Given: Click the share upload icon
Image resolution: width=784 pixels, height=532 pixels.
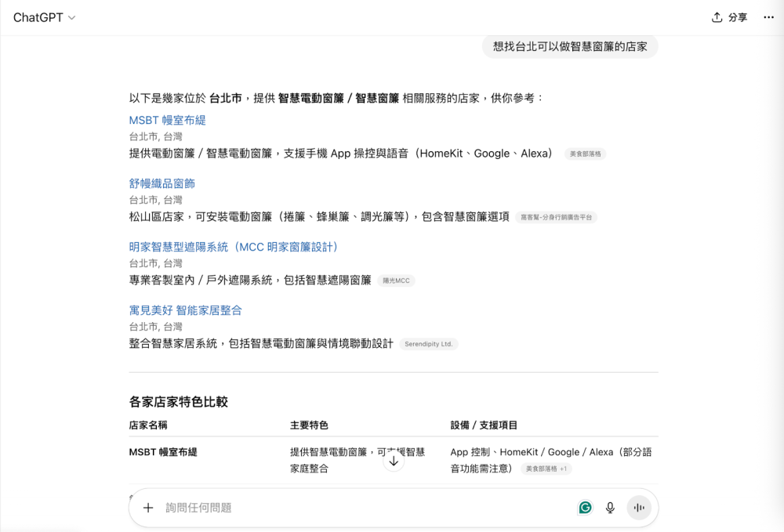Looking at the screenshot, I should (x=717, y=17).
